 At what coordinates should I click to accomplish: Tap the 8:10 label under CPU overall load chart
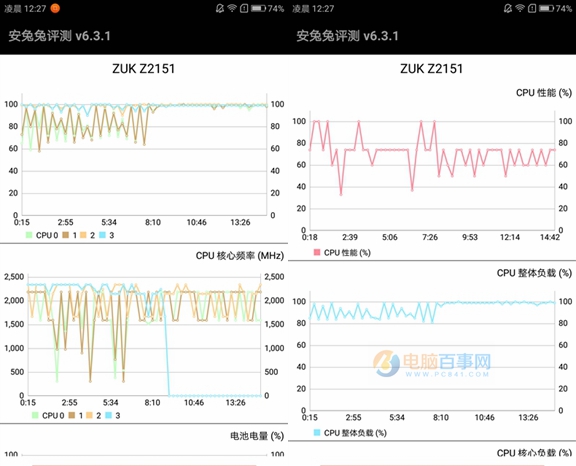(441, 418)
